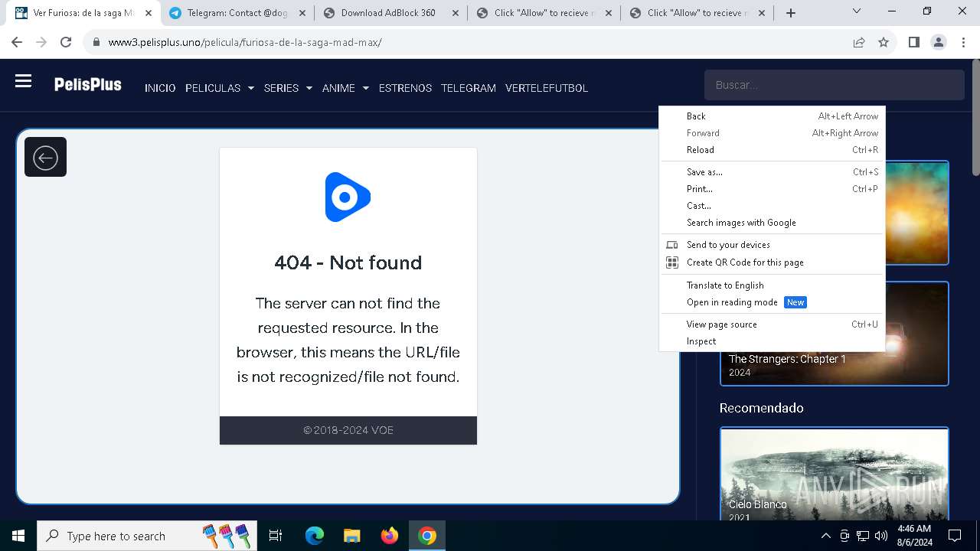This screenshot has width=980, height=551.
Task: Open the Cielo Blanco thumbnail
Action: 835,474
